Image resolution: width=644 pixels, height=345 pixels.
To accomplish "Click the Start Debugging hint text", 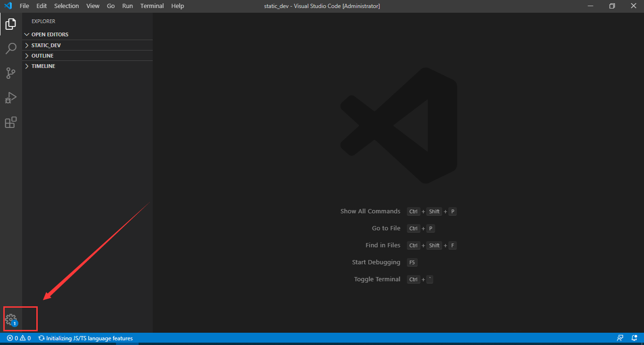I will [x=376, y=262].
